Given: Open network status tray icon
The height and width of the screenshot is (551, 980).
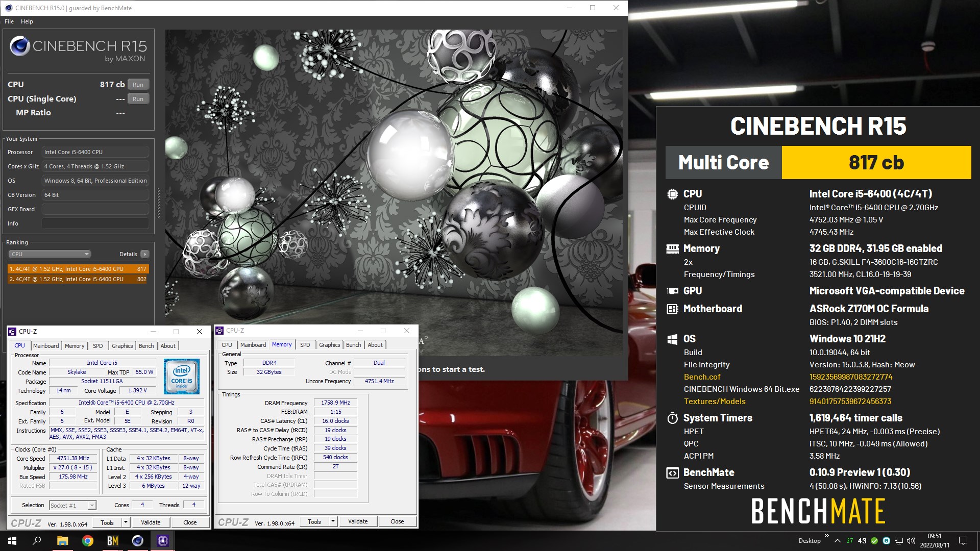Looking at the screenshot, I should coord(899,541).
